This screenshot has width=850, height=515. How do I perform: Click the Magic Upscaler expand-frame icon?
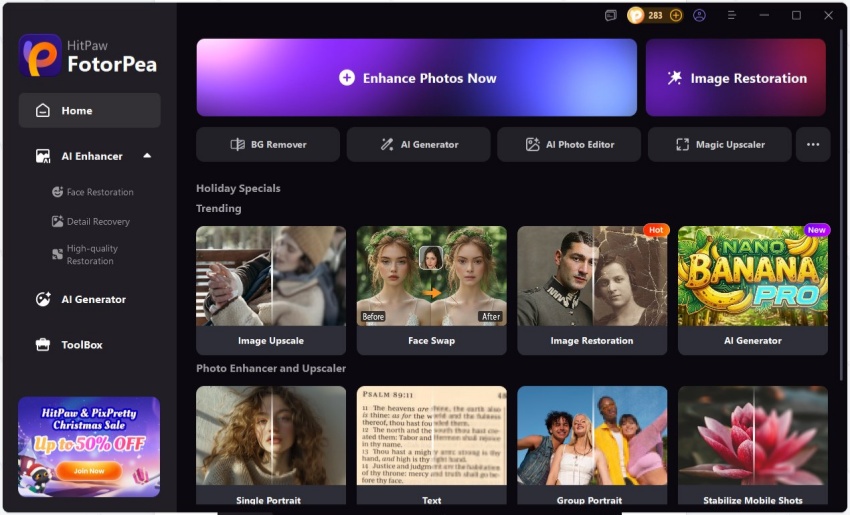[682, 144]
